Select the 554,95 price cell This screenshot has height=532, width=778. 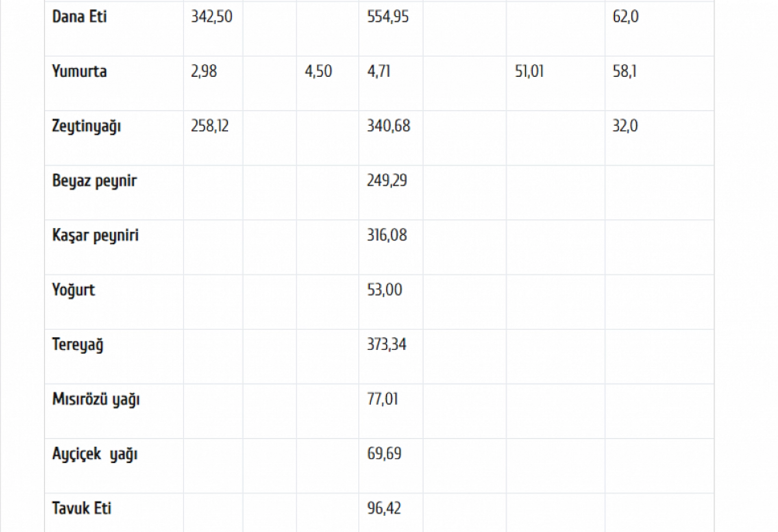388,17
